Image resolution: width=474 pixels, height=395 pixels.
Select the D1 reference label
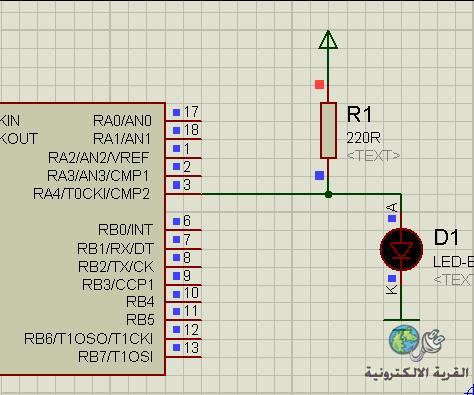(447, 237)
